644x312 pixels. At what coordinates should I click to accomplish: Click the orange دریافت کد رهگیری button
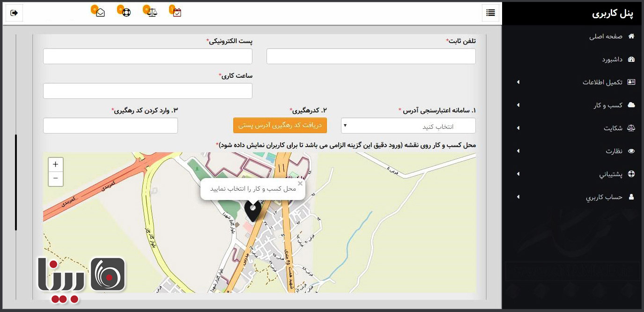(280, 126)
